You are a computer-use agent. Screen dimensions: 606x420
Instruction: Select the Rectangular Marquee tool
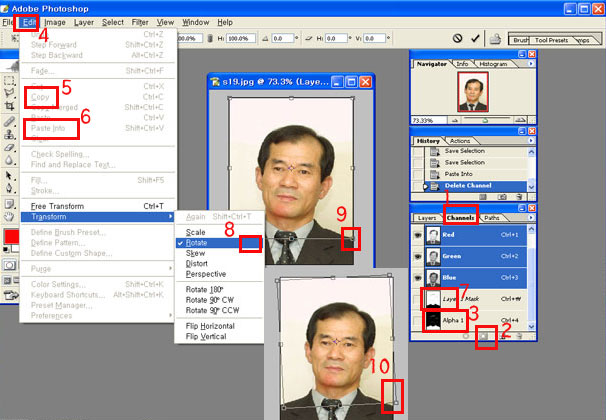click(9, 80)
